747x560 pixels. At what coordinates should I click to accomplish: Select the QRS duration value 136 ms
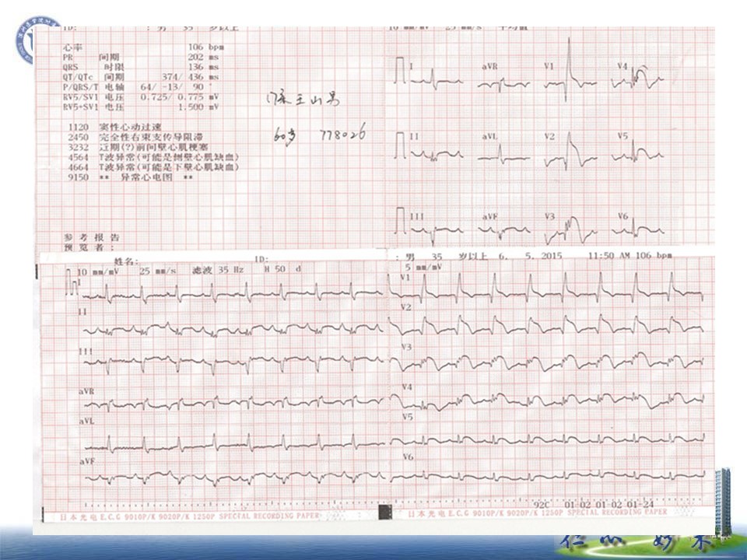(203, 67)
